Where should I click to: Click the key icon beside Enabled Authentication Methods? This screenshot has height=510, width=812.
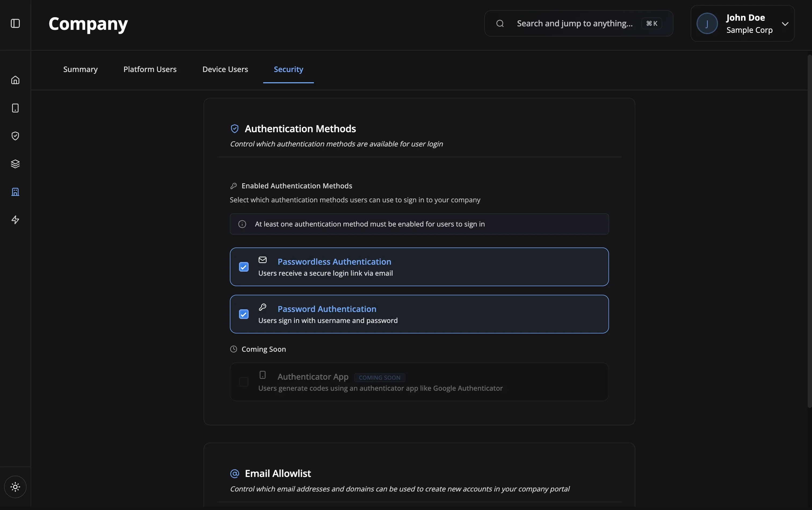click(x=234, y=186)
